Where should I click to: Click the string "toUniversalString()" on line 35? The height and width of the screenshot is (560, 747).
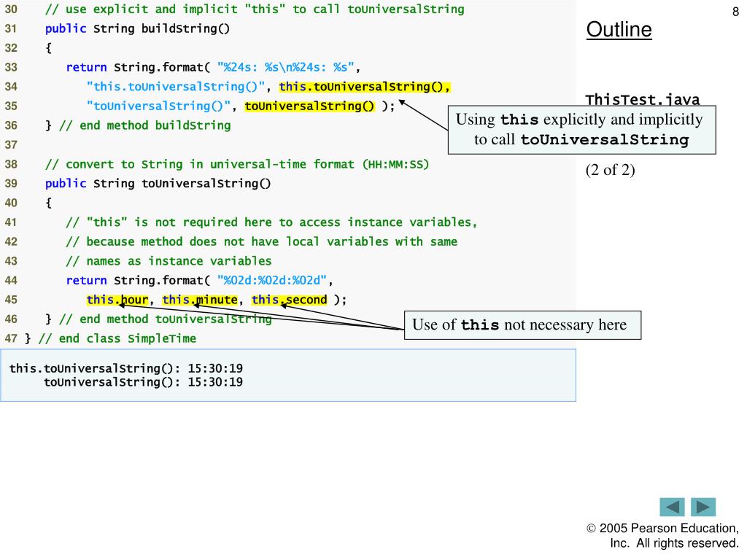click(158, 106)
